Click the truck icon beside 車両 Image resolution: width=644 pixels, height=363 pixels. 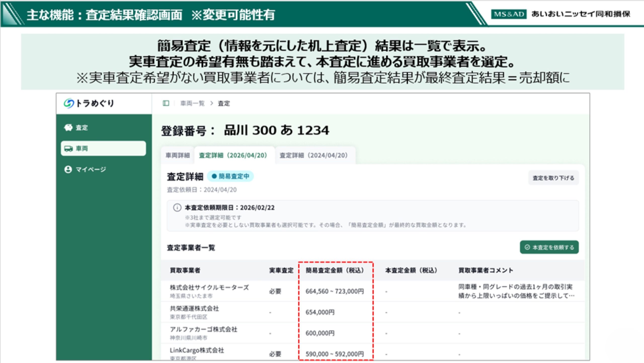coord(68,149)
